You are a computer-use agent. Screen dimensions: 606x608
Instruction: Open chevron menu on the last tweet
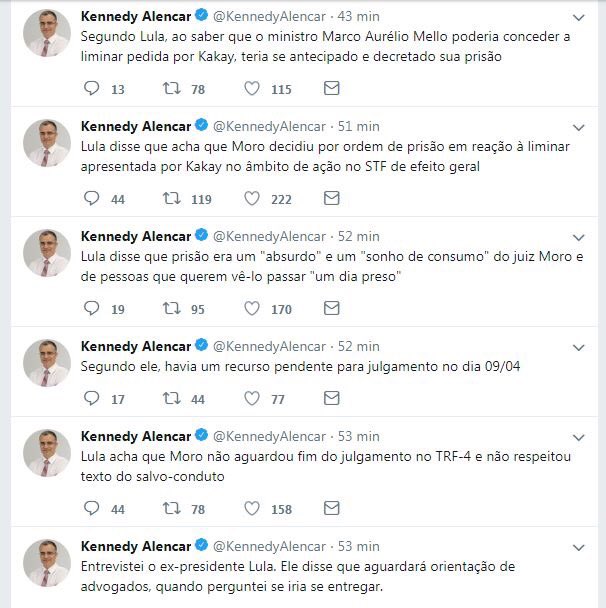(578, 547)
